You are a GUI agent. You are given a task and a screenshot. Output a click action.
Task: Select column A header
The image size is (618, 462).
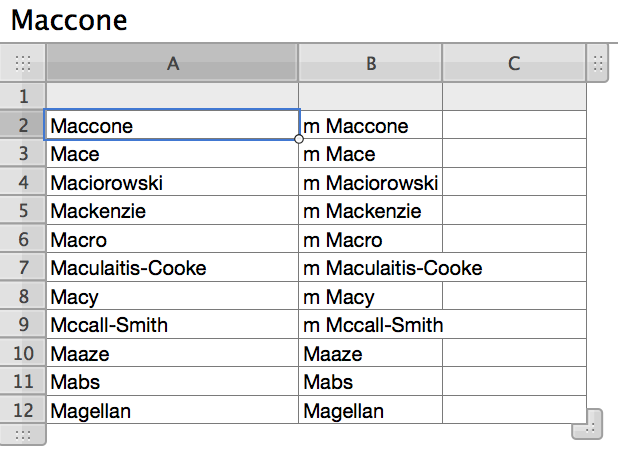pyautogui.click(x=172, y=63)
